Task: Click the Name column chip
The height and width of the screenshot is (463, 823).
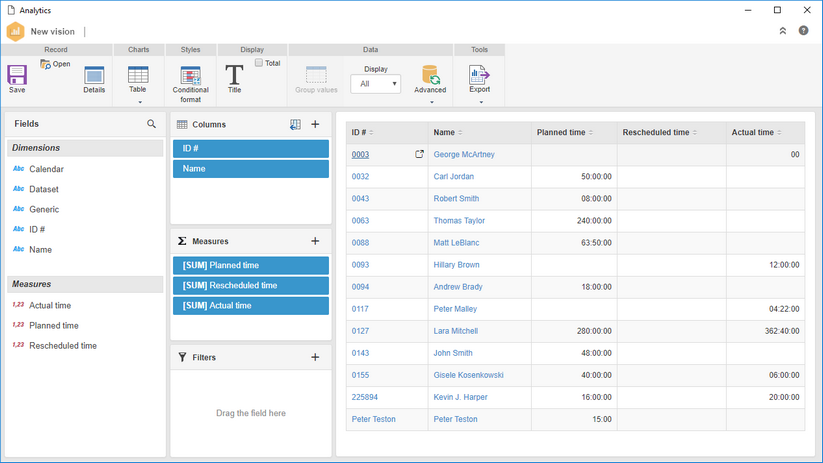Action: coord(251,169)
